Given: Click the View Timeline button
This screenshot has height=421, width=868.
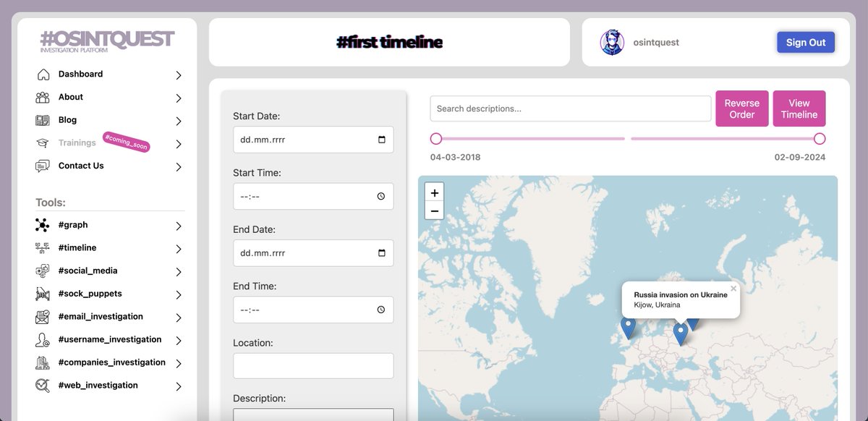Looking at the screenshot, I should pos(799,109).
